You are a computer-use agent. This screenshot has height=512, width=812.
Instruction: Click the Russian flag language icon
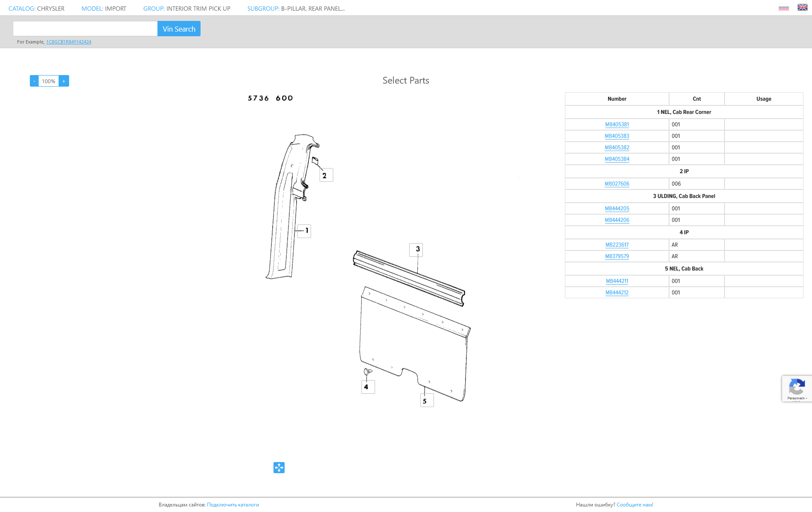click(783, 8)
